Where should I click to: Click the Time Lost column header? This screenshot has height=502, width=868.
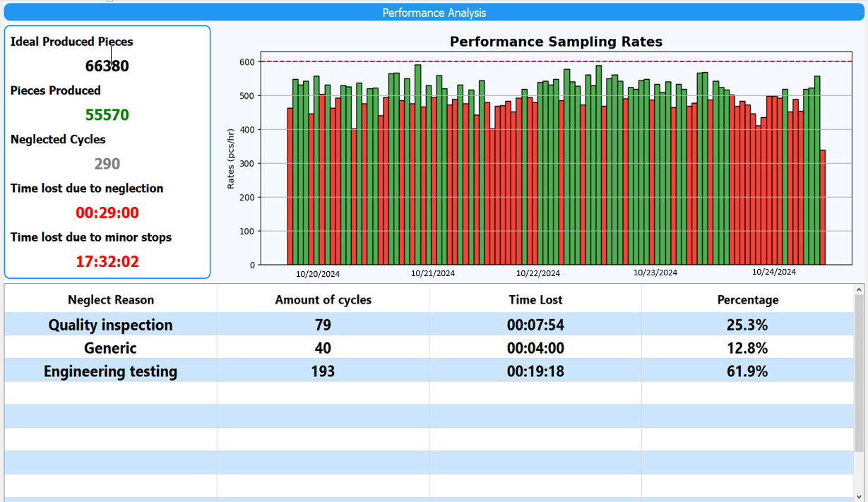tap(535, 300)
